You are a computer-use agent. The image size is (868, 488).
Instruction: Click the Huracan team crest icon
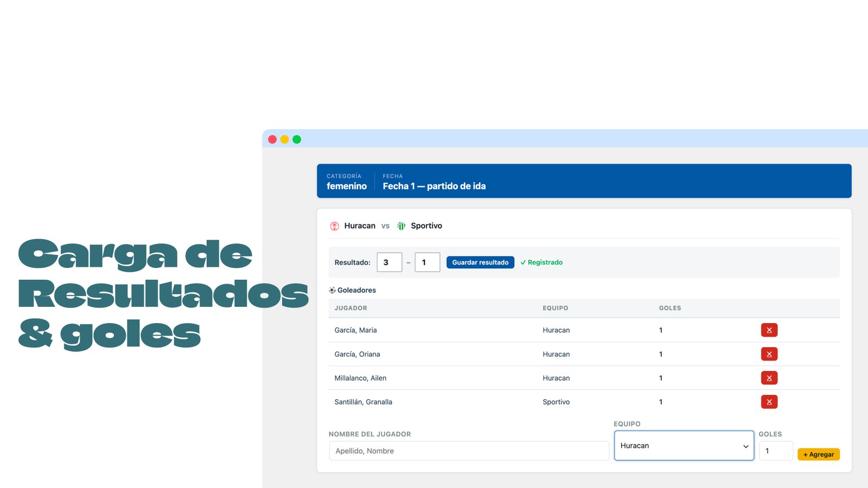point(334,226)
